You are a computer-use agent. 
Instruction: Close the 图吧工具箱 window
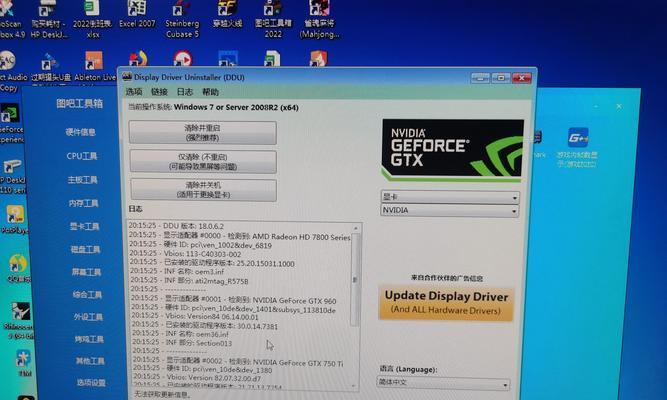pos(619,106)
